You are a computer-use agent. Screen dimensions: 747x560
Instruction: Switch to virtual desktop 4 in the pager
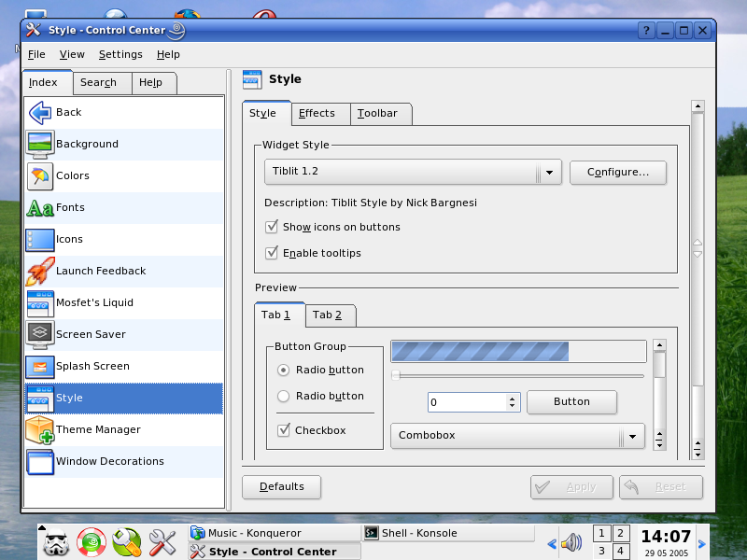(620, 551)
